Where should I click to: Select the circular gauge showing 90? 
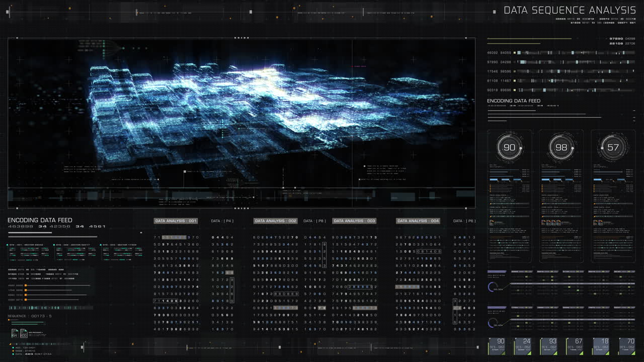(510, 147)
